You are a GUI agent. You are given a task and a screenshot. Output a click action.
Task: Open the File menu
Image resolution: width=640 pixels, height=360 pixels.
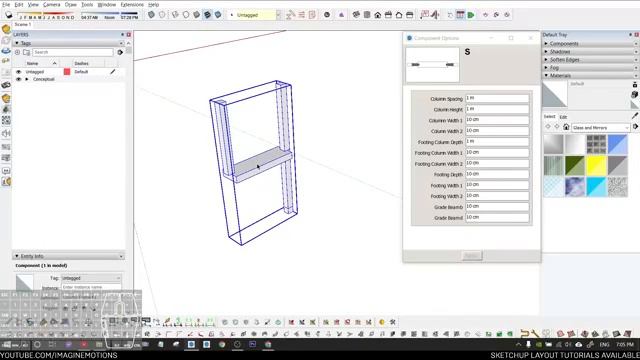point(6,4)
